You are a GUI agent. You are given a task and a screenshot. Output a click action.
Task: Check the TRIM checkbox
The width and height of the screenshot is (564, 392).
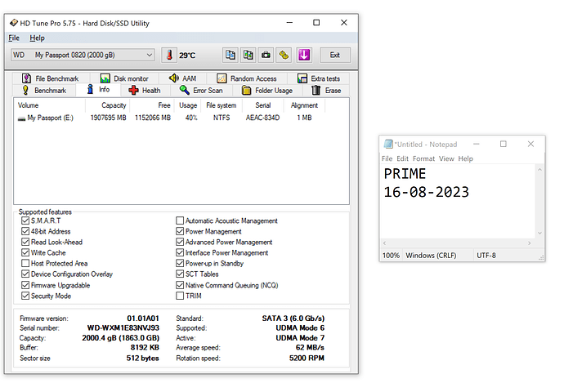[x=180, y=296]
